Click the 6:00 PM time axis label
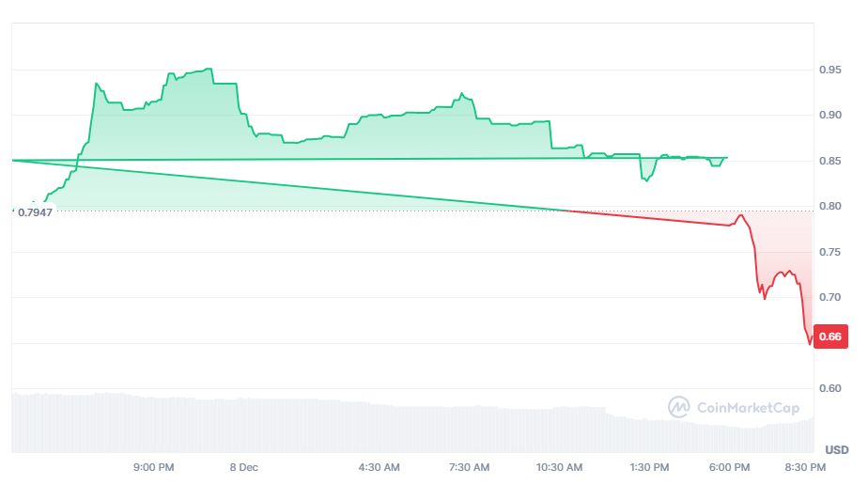Viewport: 868px width, 485px height. pos(730,467)
